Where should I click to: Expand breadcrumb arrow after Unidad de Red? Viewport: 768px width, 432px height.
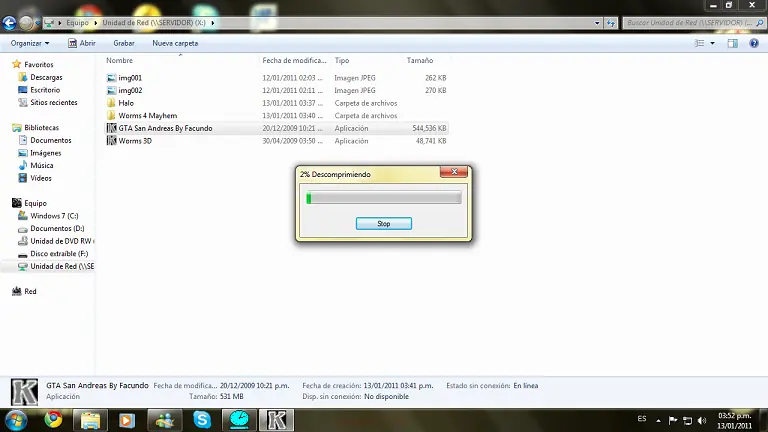click(213, 23)
